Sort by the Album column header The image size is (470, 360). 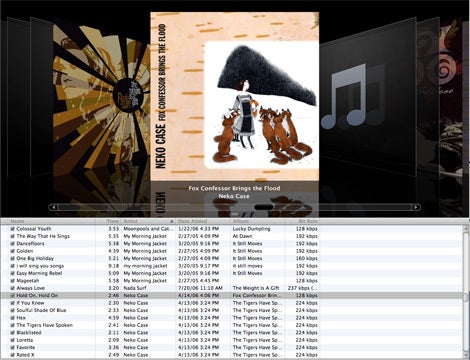click(258, 221)
